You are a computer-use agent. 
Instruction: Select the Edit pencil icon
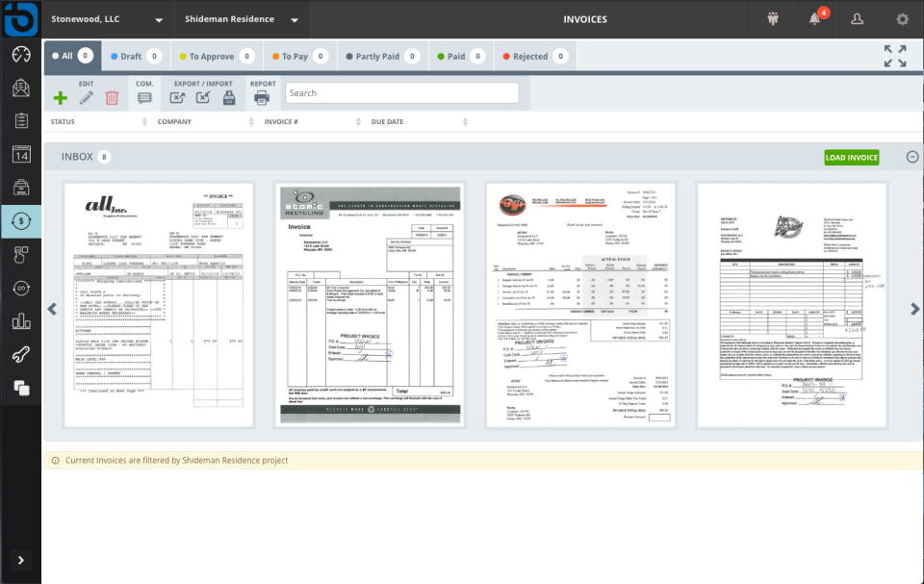[89, 97]
